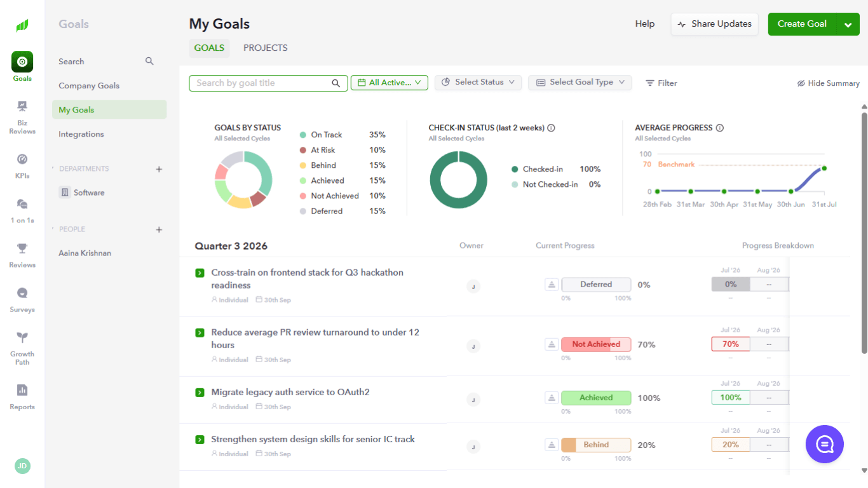868x488 pixels.
Task: Click the info icon next to Average Progress
Action: click(x=720, y=128)
